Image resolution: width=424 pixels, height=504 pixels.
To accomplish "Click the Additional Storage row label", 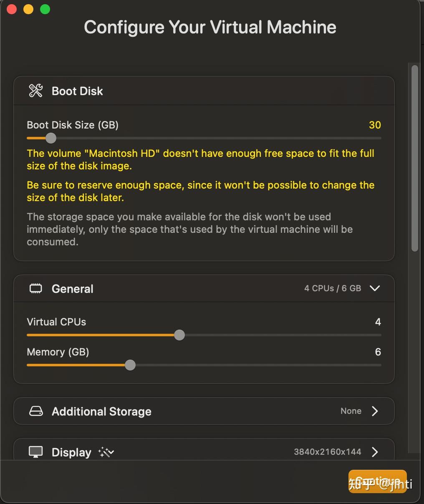I will (x=101, y=412).
